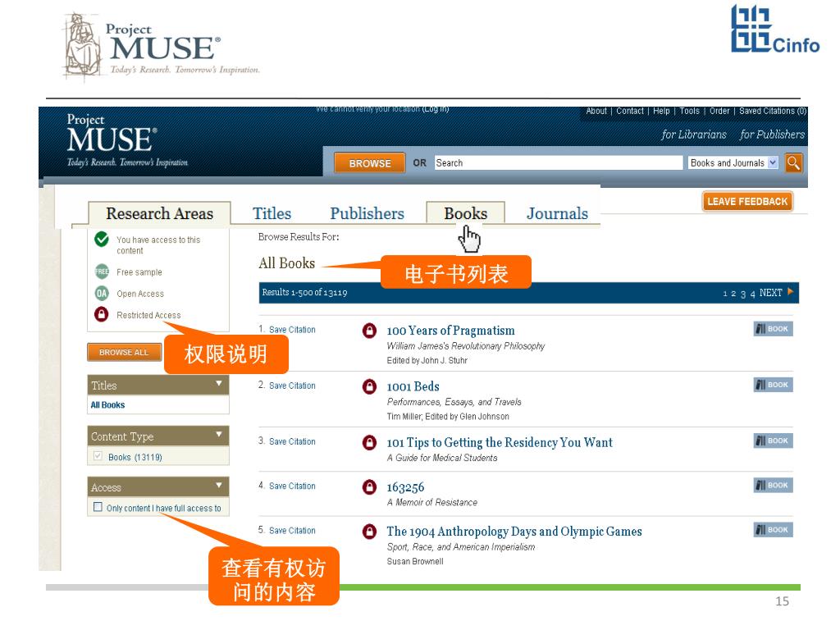Viewport: 840px width, 630px height.
Task: Select the Books tab
Action: (x=466, y=213)
